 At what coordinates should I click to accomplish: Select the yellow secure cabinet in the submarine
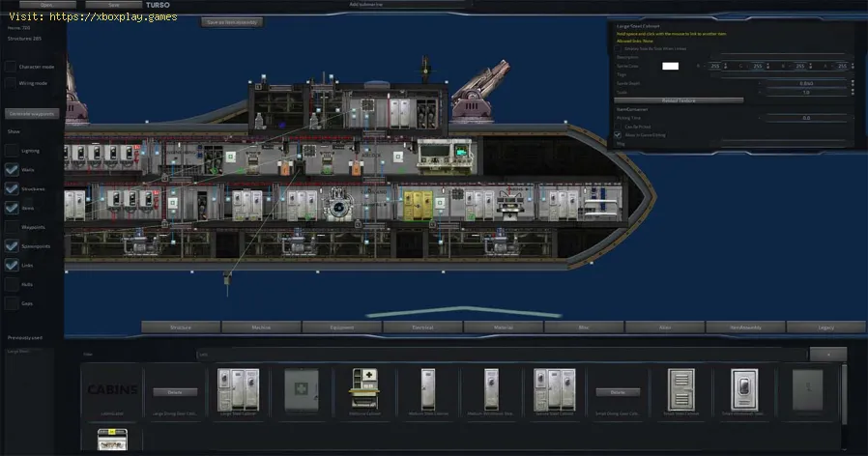pyautogui.click(x=418, y=206)
